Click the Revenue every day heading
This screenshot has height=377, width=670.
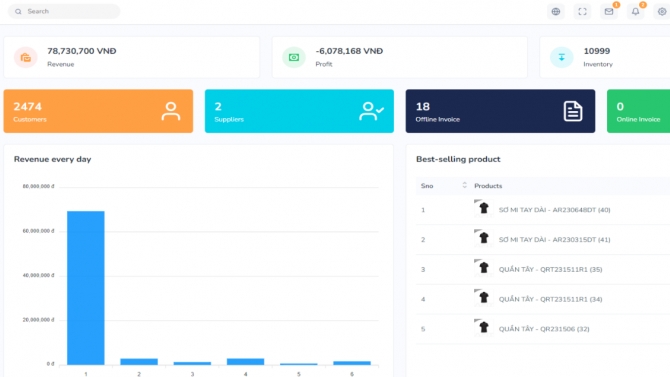pyautogui.click(x=53, y=159)
